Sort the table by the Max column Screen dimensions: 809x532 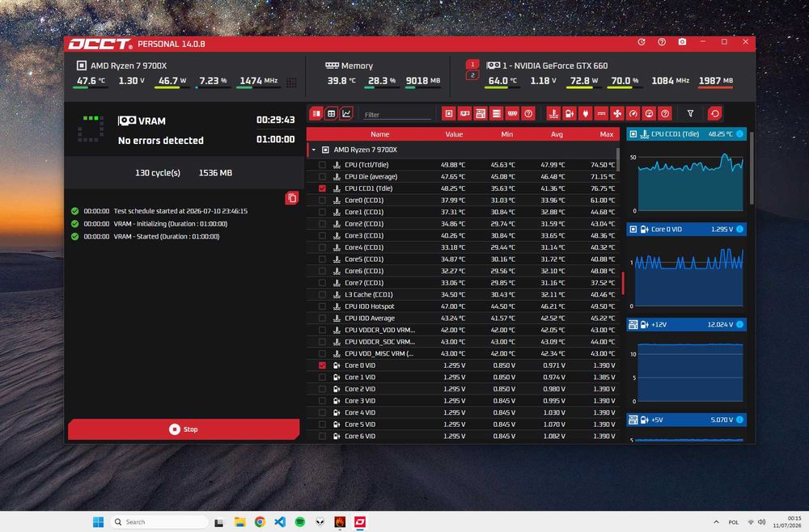[606, 134]
